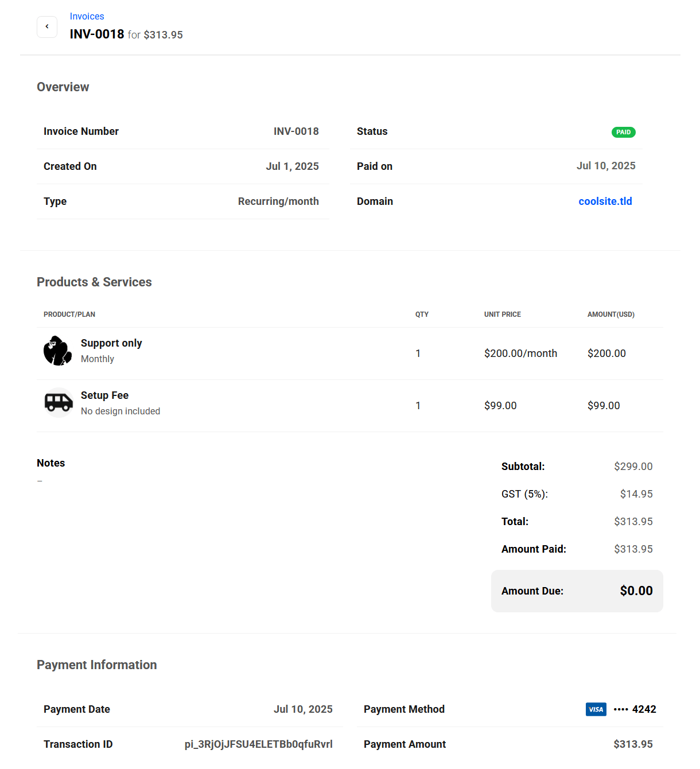Select the transaction ID text

coord(258,744)
